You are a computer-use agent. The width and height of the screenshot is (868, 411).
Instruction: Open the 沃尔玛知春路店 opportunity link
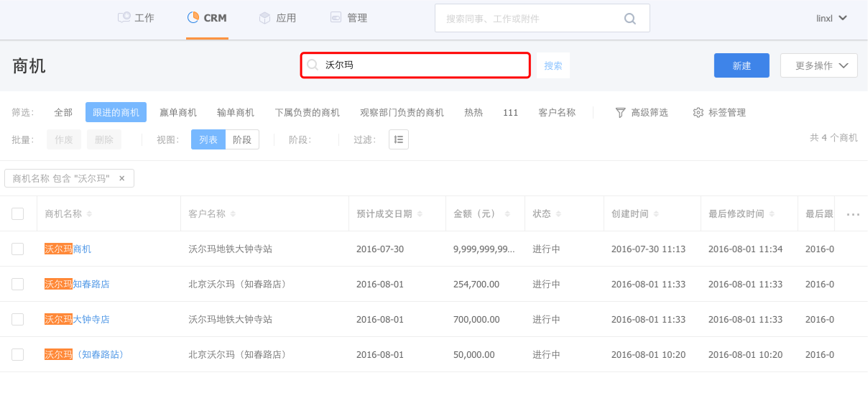click(77, 285)
